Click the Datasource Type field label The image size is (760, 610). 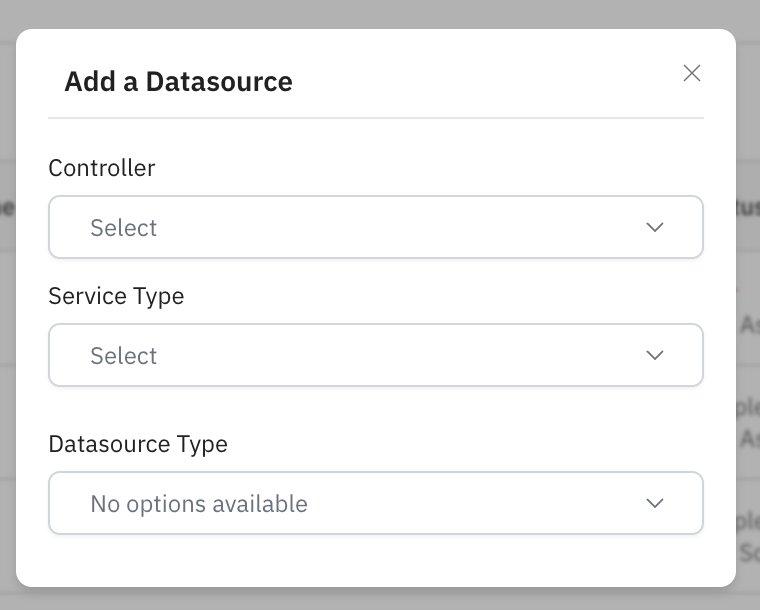click(138, 444)
